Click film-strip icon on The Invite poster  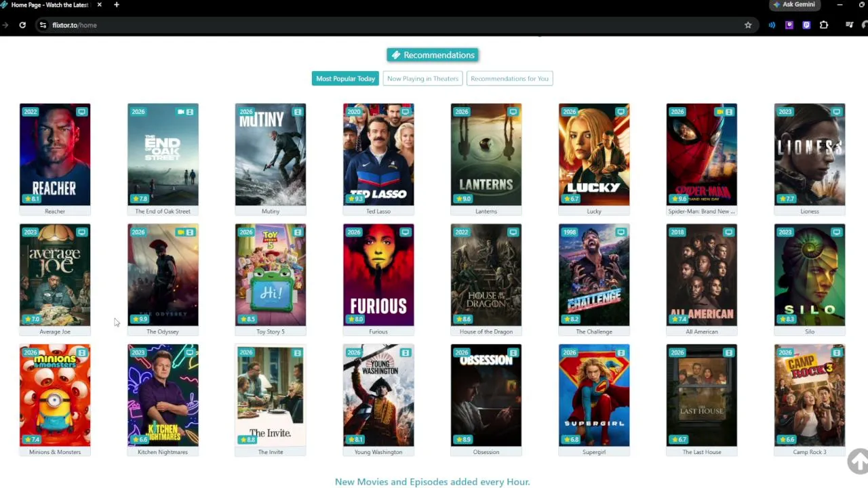tap(297, 352)
